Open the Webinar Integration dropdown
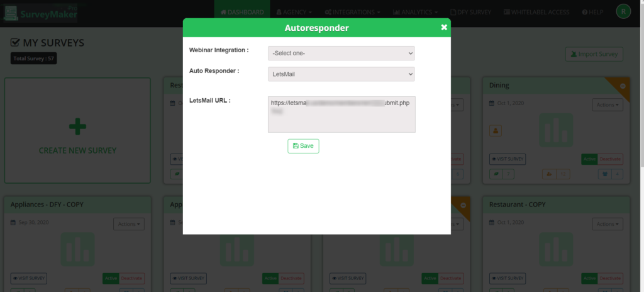 tap(341, 53)
